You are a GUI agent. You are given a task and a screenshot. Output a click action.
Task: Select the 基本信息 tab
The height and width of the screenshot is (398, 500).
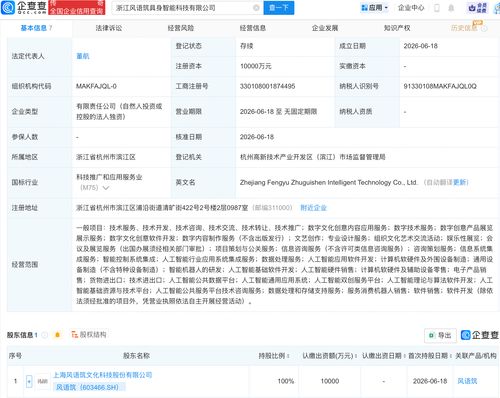click(x=36, y=28)
